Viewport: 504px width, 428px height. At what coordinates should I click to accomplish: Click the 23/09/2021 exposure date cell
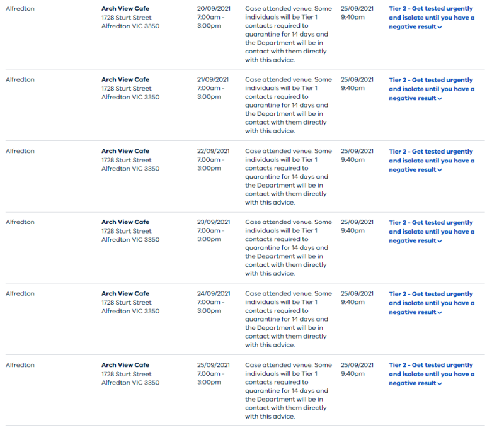pos(214,230)
